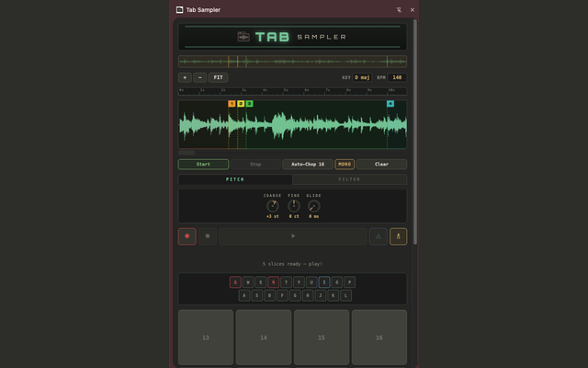Image resolution: width=588 pixels, height=368 pixels.
Task: Click the Stop button next to Start
Action: pos(255,164)
